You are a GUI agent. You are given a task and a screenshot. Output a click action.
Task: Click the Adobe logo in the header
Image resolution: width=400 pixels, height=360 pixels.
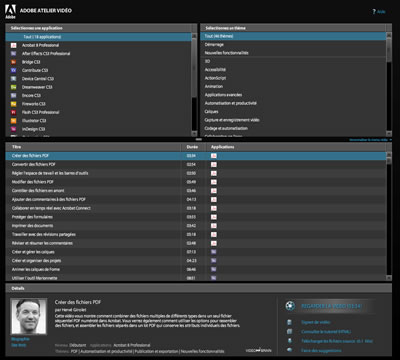tap(10, 12)
